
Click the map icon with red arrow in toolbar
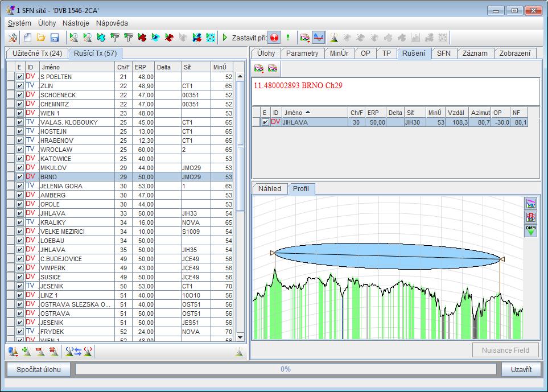pyautogui.click(x=305, y=38)
